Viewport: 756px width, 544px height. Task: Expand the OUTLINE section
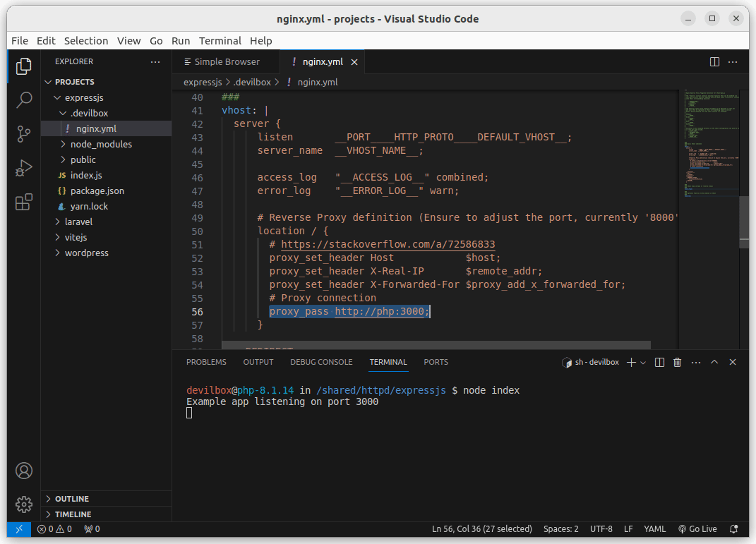pyautogui.click(x=72, y=499)
